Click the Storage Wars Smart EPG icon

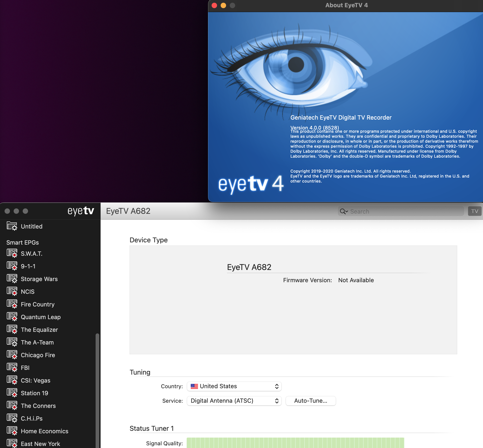12,279
